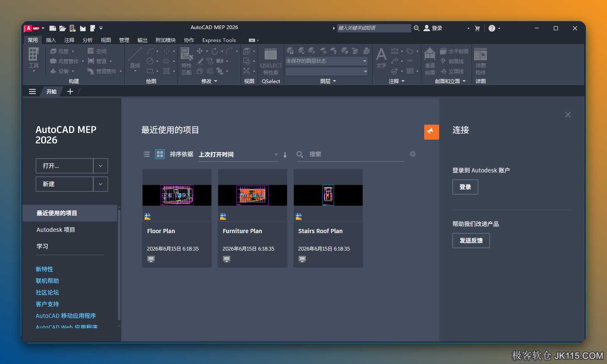Open the Furniture Plan project thumbnail

tap(253, 195)
